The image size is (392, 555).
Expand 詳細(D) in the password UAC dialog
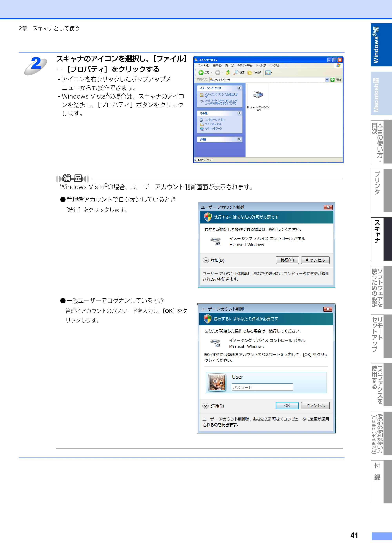[213, 406]
